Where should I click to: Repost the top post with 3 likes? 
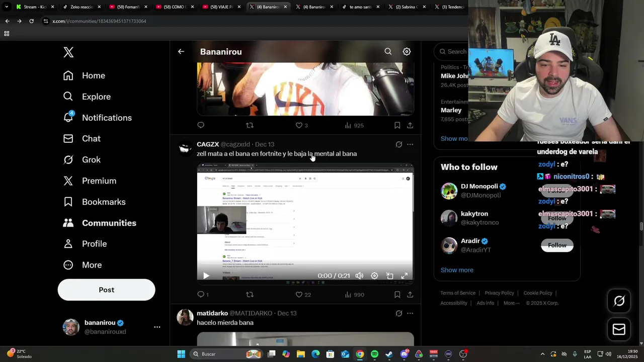tap(250, 125)
